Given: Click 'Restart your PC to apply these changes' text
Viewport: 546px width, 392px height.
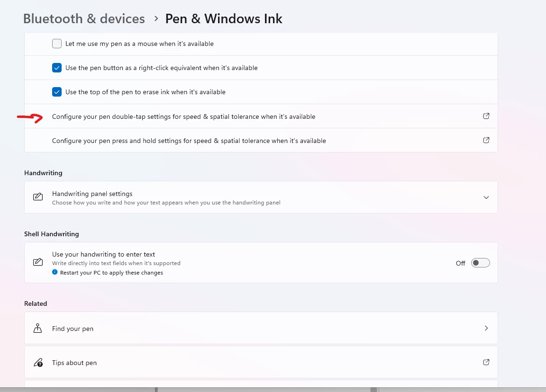Looking at the screenshot, I should coord(111,273).
